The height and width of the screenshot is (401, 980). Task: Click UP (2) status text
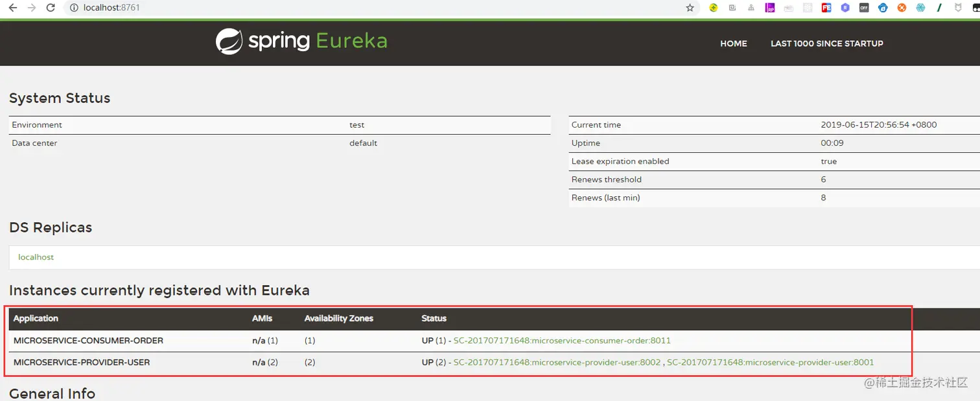pos(434,362)
